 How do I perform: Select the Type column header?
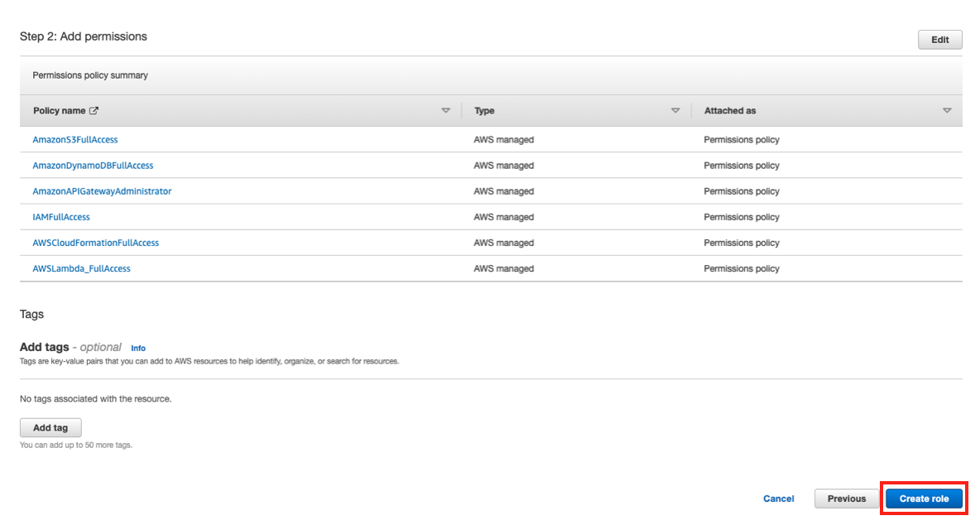click(x=483, y=109)
